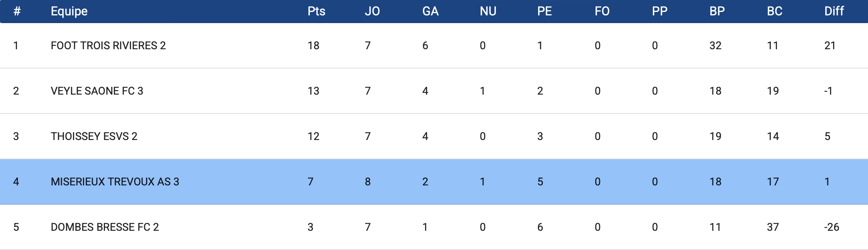Viewport: 868px width, 250px height.
Task: Select the GA column header
Action: (430, 11)
